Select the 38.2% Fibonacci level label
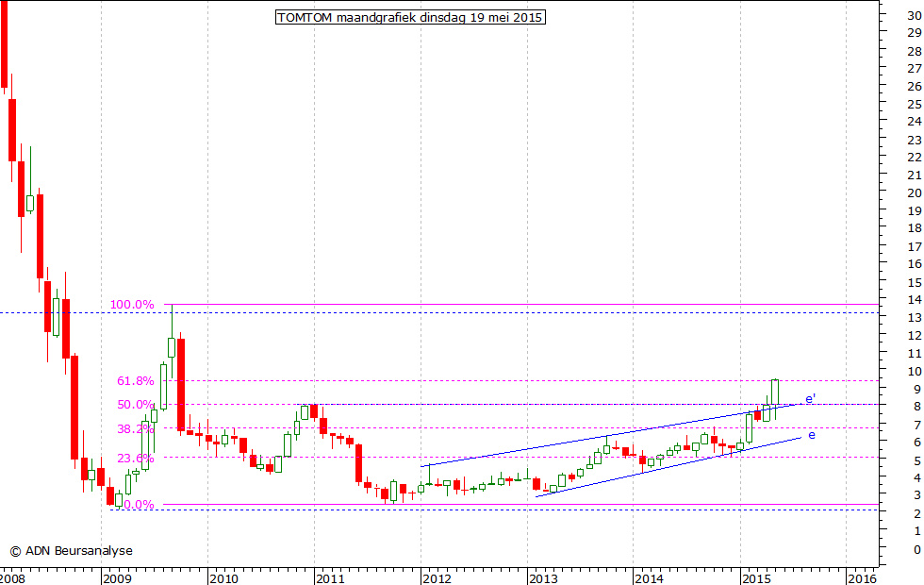924x585 pixels. tap(136, 428)
